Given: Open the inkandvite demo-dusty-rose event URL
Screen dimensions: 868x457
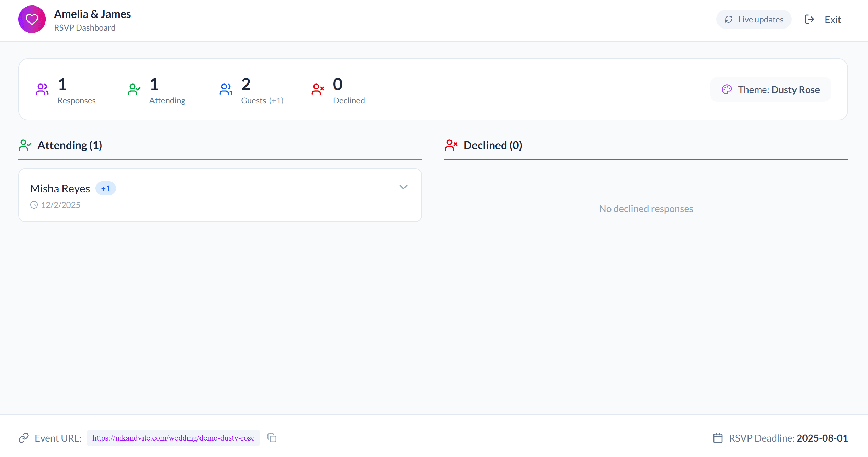Looking at the screenshot, I should tap(173, 438).
